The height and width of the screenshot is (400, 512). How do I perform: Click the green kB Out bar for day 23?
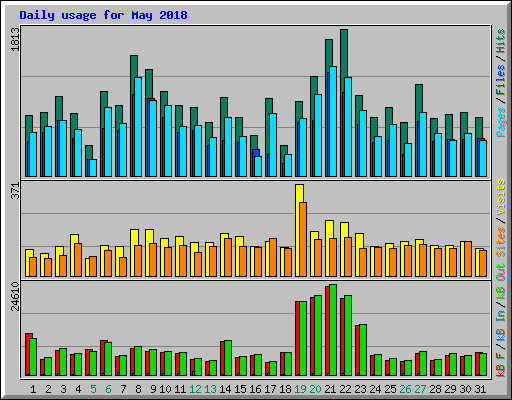click(363, 350)
